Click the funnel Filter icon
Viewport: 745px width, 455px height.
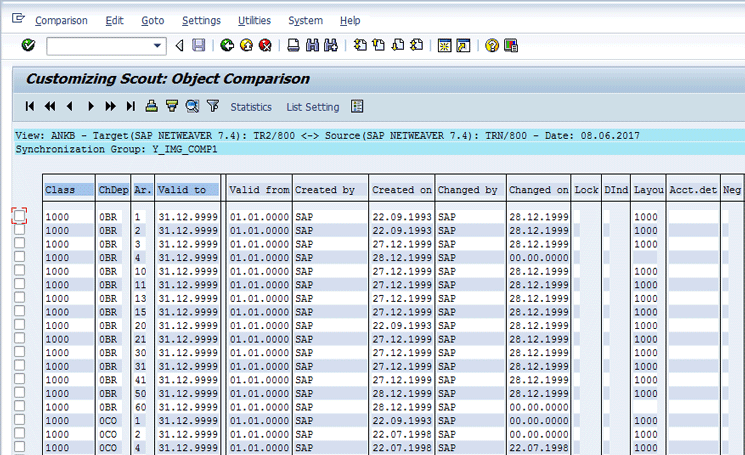[212, 107]
